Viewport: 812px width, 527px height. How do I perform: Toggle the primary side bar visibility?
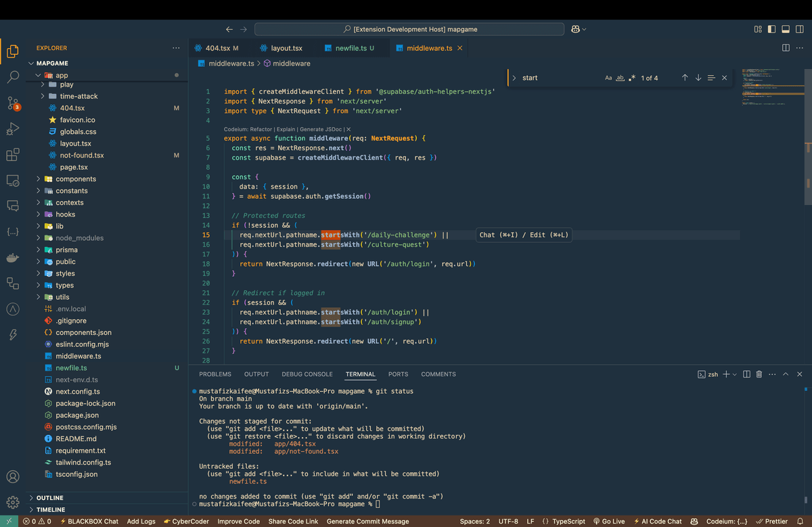[772, 29]
